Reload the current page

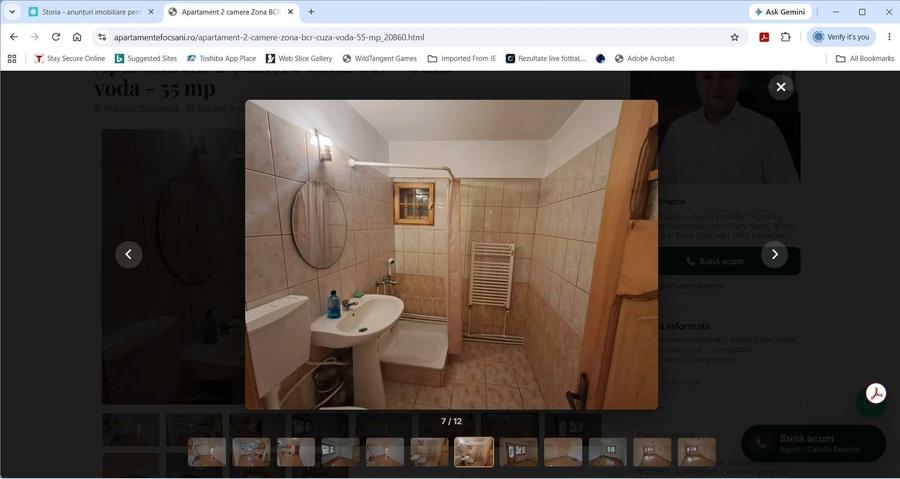click(x=56, y=37)
